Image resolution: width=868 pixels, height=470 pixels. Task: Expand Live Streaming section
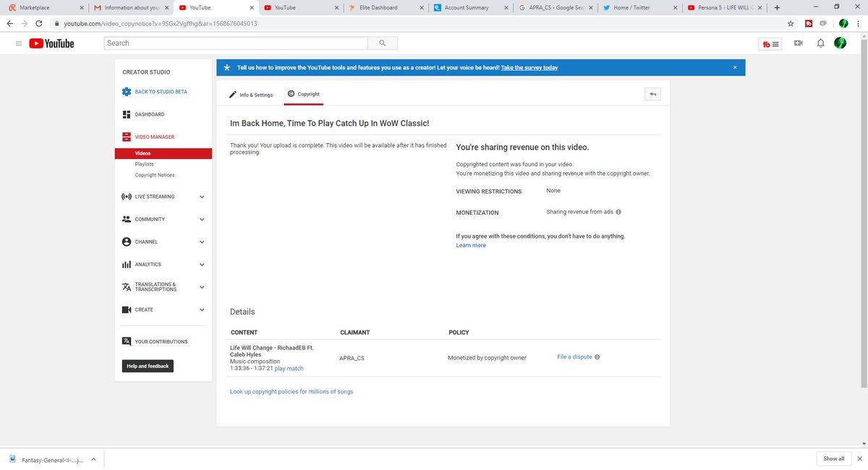pos(202,197)
